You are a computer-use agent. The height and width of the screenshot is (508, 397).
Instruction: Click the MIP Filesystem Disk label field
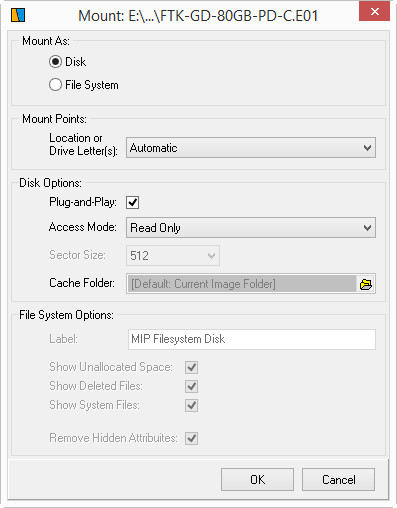[252, 339]
